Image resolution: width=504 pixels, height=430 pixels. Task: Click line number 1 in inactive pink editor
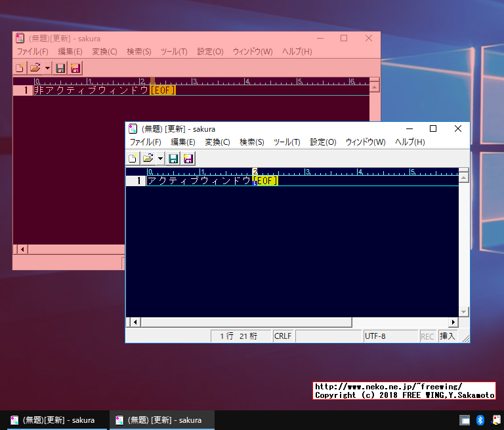pyautogui.click(x=26, y=90)
